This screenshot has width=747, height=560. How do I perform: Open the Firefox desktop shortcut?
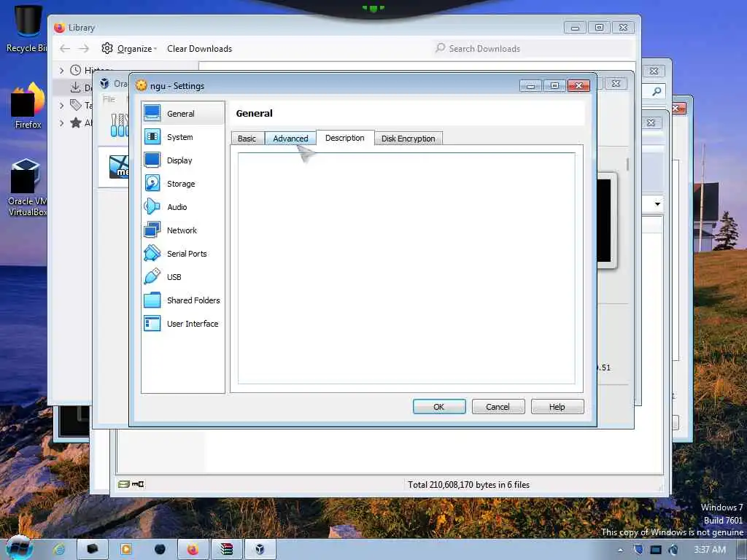tap(28, 105)
